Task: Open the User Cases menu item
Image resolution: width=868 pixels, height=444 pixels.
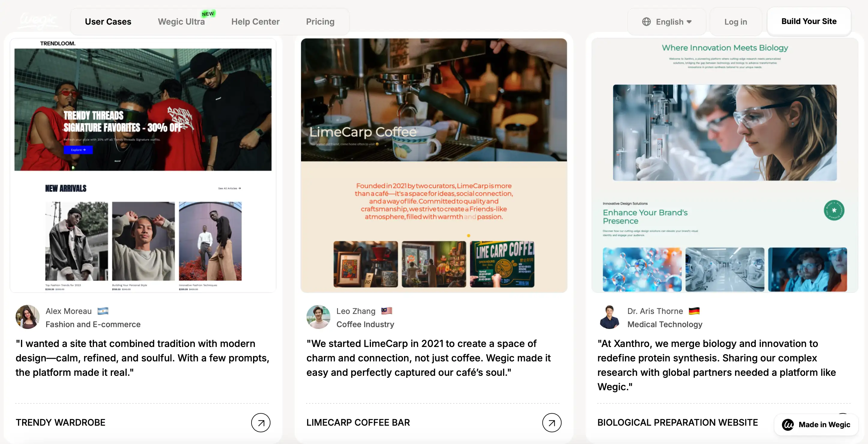Action: pyautogui.click(x=108, y=22)
